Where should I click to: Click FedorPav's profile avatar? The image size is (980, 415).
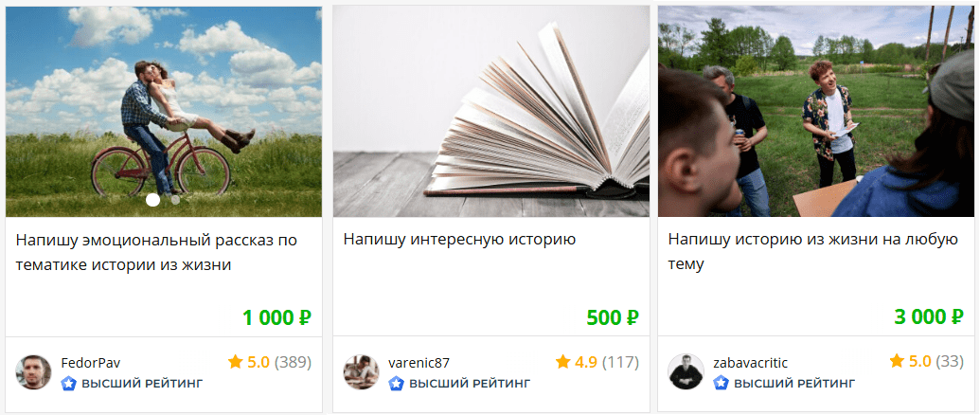pyautogui.click(x=33, y=372)
